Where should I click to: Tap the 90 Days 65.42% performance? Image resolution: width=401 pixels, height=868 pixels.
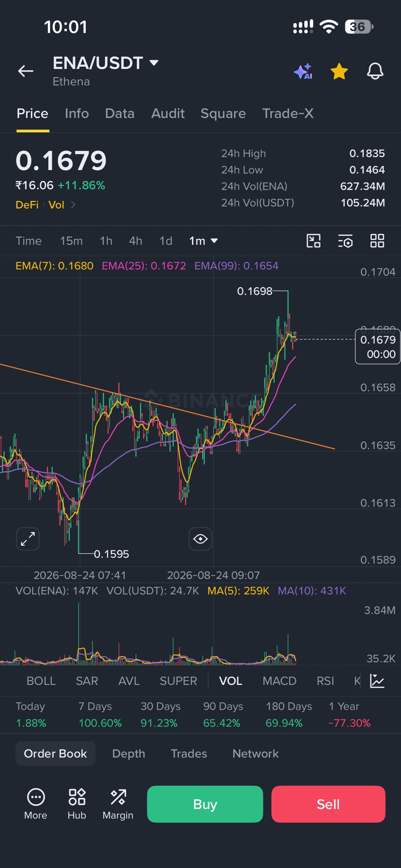point(223,714)
